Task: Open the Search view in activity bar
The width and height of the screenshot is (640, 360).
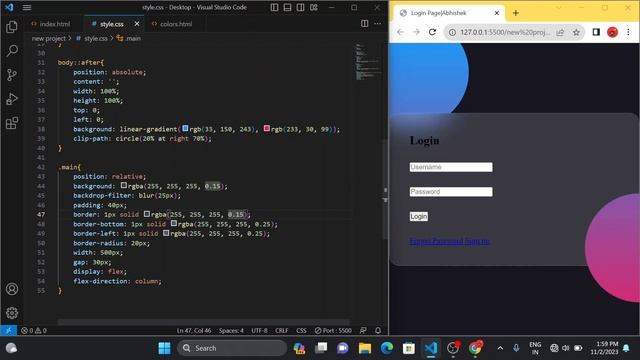Action: 12,51
